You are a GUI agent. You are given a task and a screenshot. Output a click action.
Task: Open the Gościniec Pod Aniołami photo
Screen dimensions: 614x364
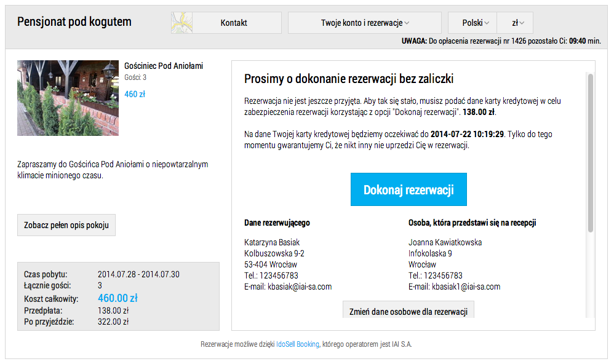(x=68, y=98)
